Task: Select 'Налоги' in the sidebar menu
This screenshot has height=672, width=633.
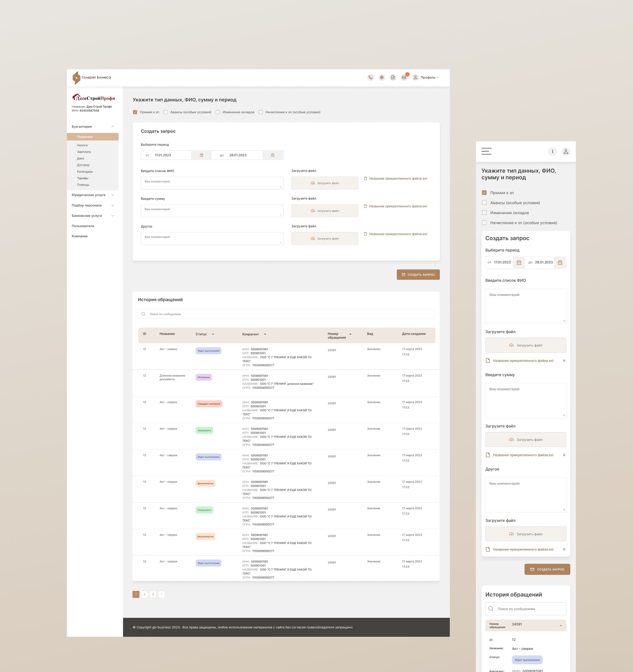Action: point(82,145)
